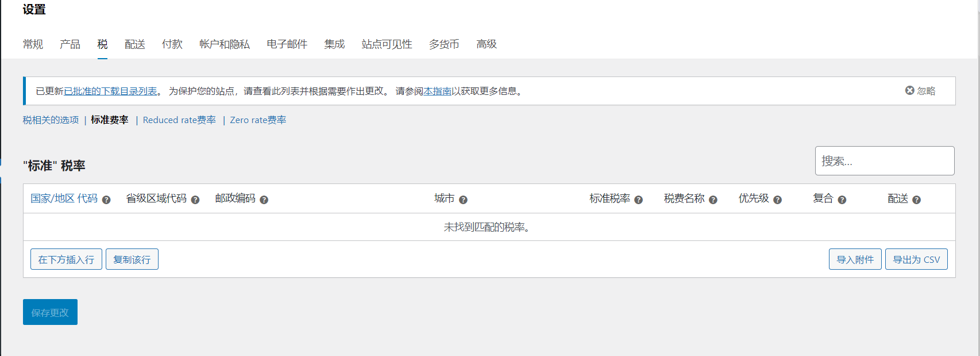Dismiss the notice with 忽略

click(920, 91)
